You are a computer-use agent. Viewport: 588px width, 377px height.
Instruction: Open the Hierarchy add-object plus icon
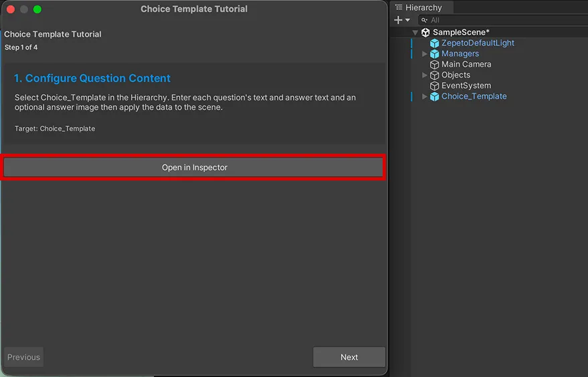click(398, 20)
